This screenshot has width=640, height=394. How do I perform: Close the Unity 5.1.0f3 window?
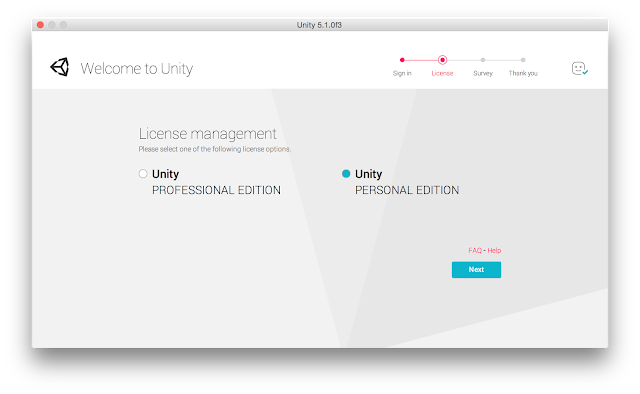[40, 25]
